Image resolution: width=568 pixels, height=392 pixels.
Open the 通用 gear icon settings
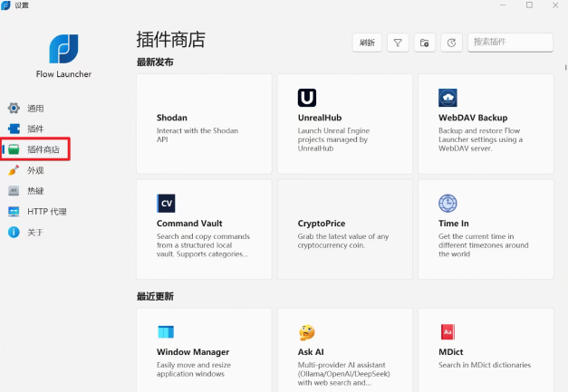tap(14, 108)
